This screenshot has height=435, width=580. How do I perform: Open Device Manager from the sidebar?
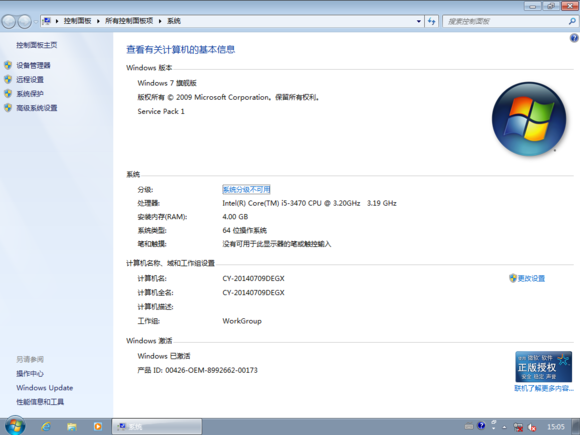[33, 65]
